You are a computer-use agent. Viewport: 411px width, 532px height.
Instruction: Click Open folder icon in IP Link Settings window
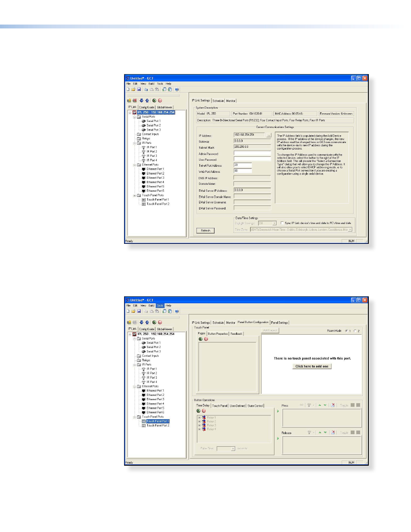133,89
